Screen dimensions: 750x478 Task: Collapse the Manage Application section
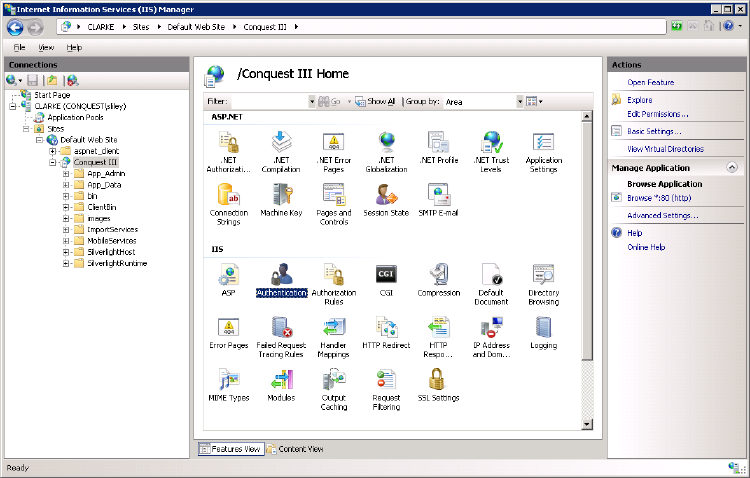[x=732, y=167]
